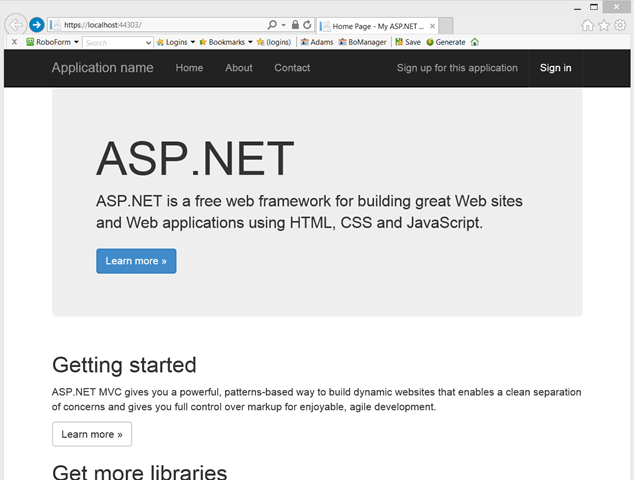
Task: Click the security lock icon in the address bar
Action: tap(295, 25)
